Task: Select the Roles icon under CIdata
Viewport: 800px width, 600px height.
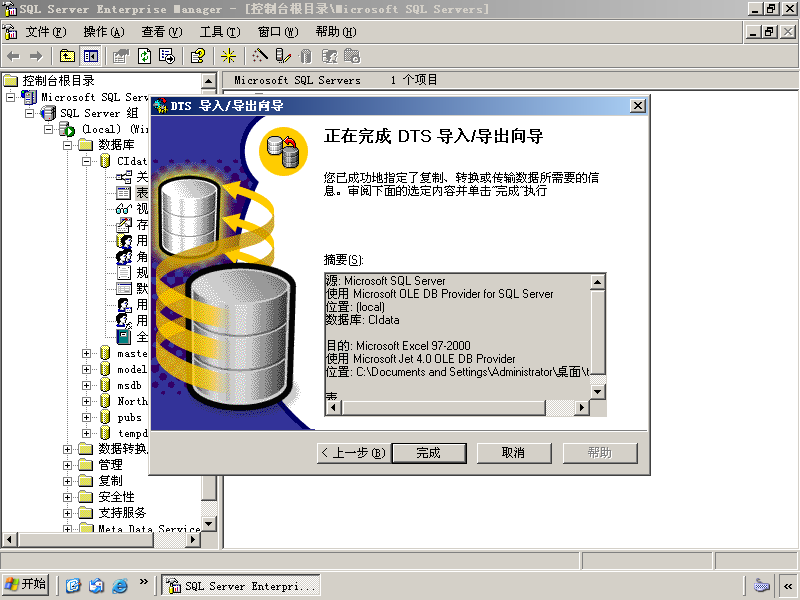Action: (x=123, y=257)
